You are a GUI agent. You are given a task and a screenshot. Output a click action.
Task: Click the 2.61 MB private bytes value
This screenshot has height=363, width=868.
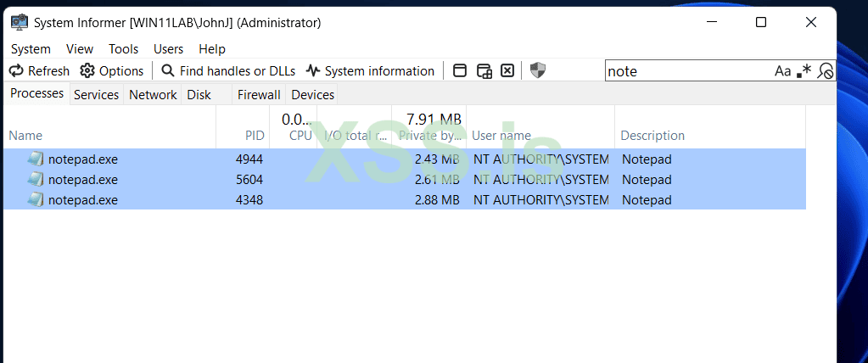point(437,179)
